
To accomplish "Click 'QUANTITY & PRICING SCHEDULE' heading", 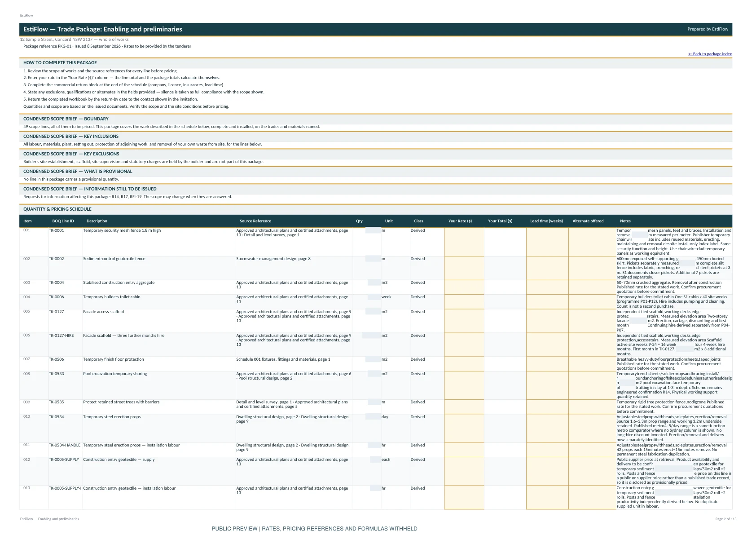I will tap(57, 209).
